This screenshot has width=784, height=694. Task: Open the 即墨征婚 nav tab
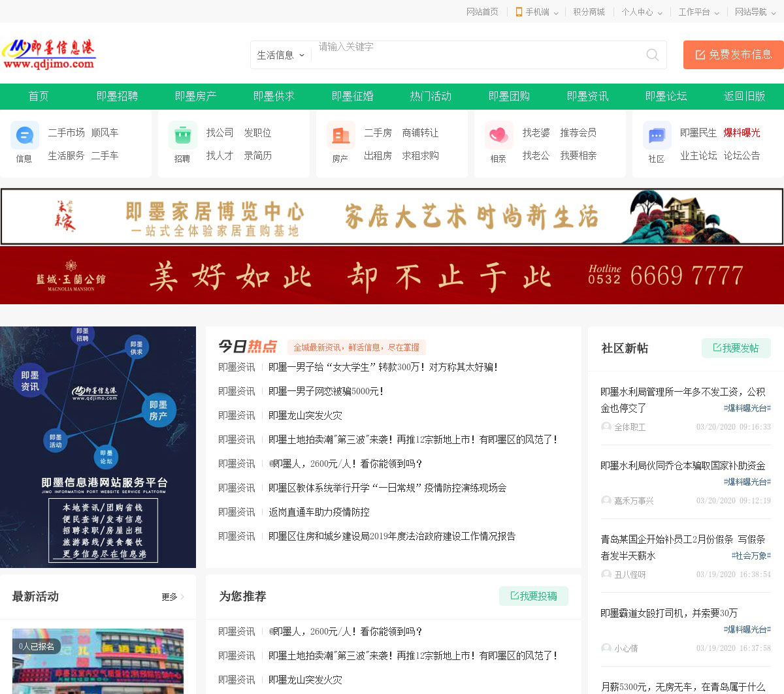coord(352,96)
